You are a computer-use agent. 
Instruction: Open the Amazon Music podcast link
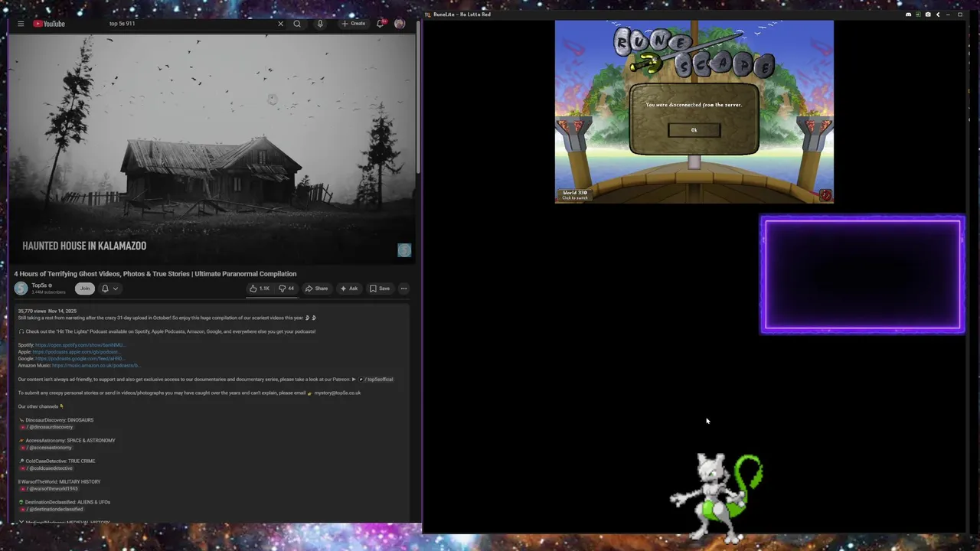point(96,366)
